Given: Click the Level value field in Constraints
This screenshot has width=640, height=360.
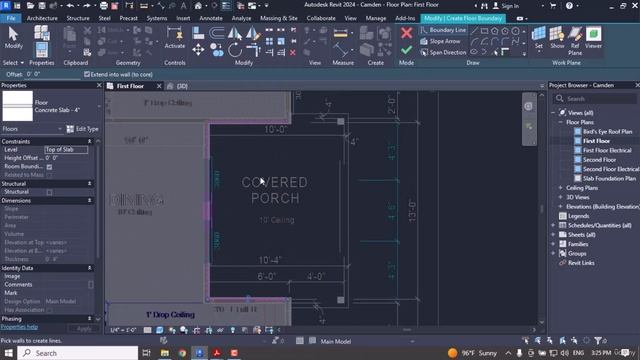Looking at the screenshot, I should click(66, 149).
